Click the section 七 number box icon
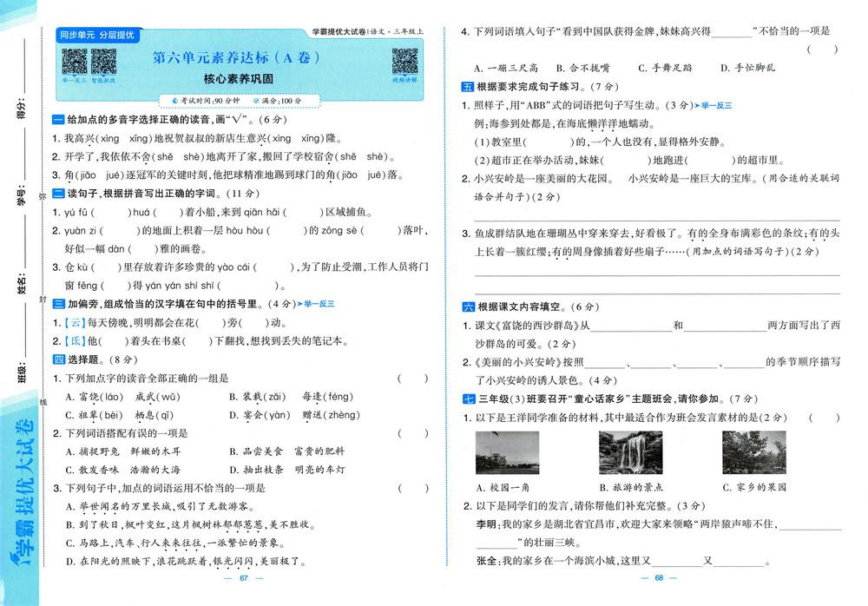The image size is (868, 606). pyautogui.click(x=468, y=399)
